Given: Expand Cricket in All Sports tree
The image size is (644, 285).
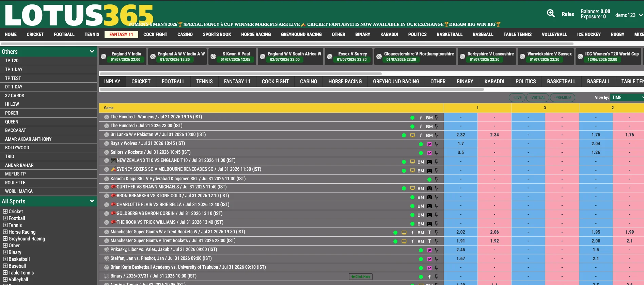Looking at the screenshot, I should [x=5, y=212].
